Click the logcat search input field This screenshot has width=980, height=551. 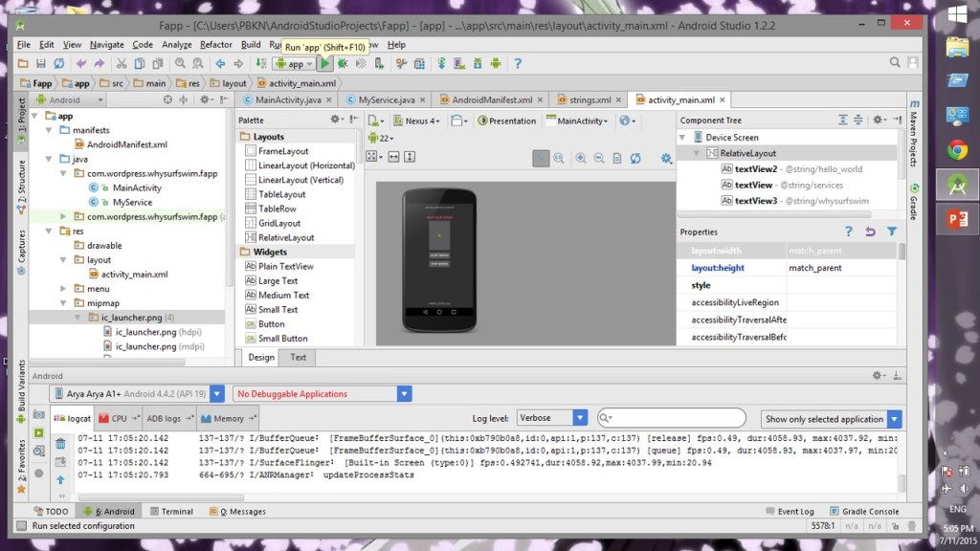[x=676, y=418]
